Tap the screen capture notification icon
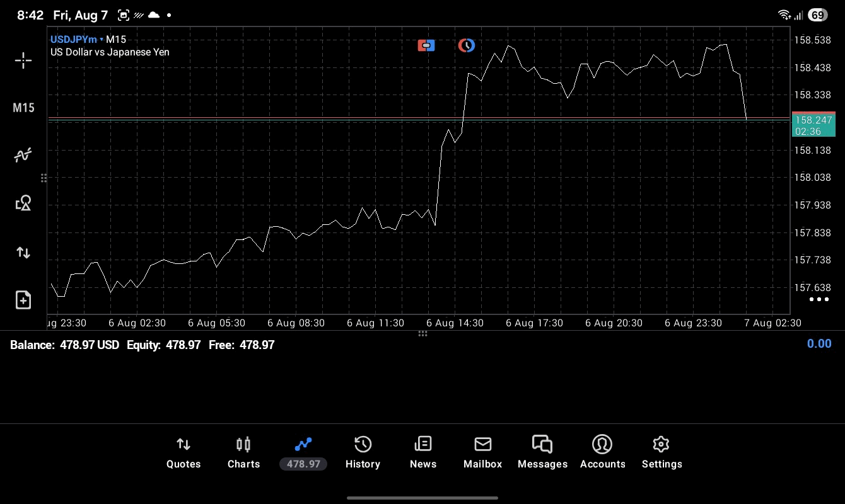Image resolution: width=845 pixels, height=504 pixels. [124, 15]
